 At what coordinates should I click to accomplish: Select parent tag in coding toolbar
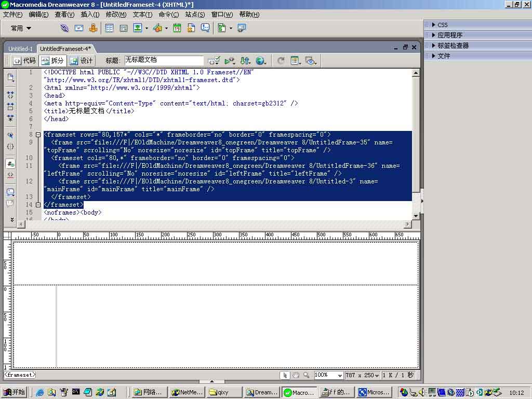point(10,135)
